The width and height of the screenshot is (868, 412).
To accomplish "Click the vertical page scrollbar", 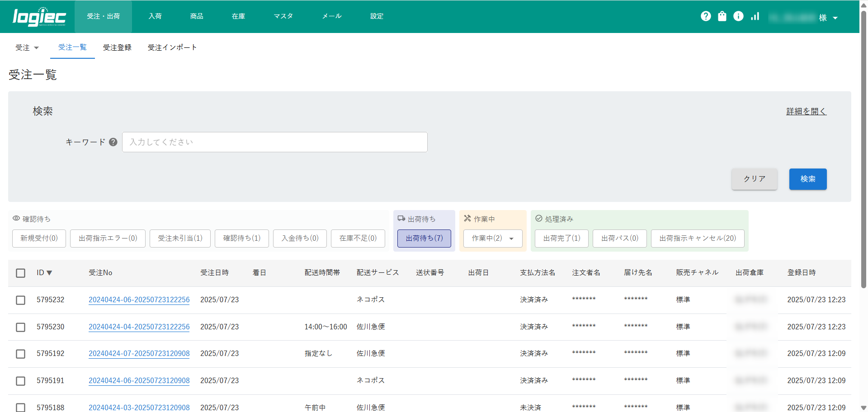I will tap(863, 149).
